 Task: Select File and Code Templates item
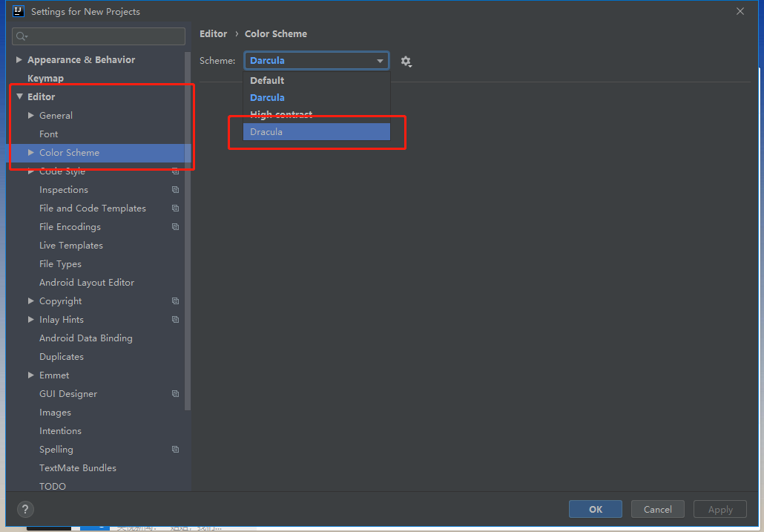[93, 208]
